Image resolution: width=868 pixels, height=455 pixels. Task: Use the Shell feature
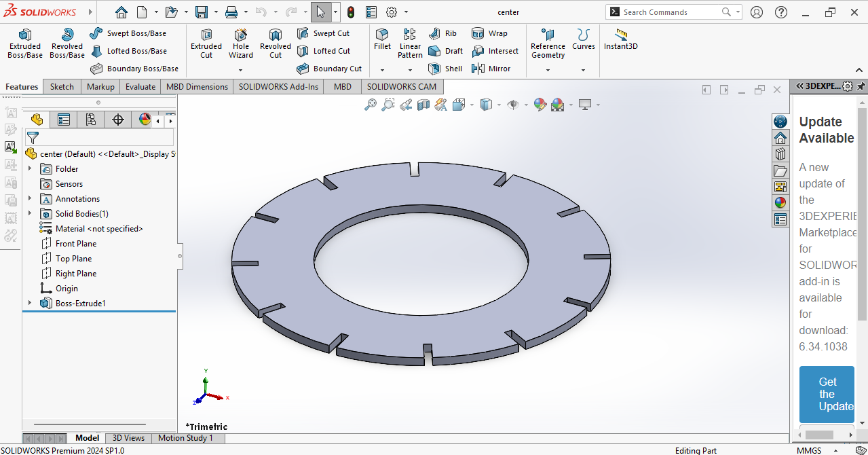click(445, 69)
